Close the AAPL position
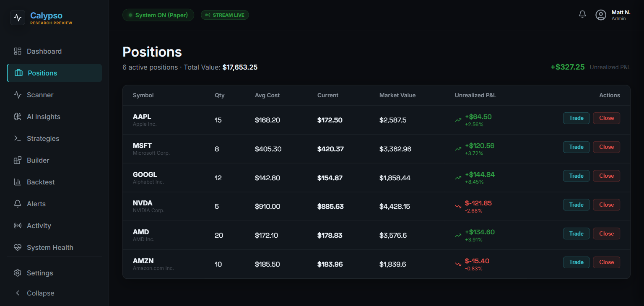Image resolution: width=644 pixels, height=306 pixels. 606,118
